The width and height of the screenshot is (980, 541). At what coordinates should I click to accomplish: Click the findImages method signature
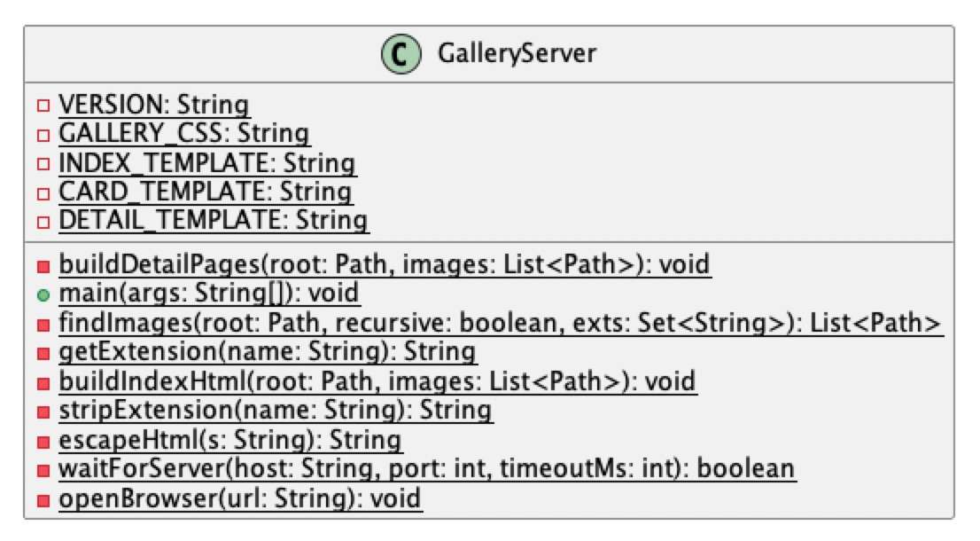pos(500,324)
